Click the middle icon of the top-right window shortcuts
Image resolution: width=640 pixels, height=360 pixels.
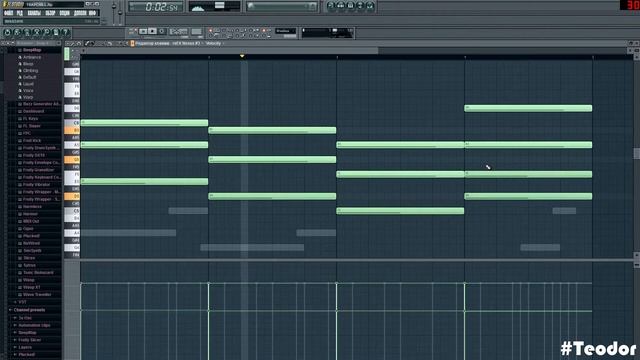pyautogui.click(x=350, y=6)
